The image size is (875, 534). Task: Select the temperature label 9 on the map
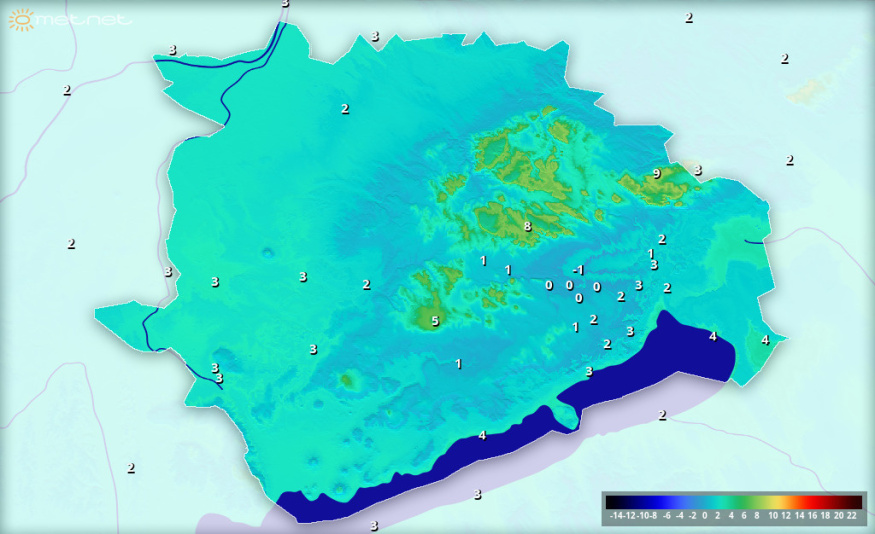656,173
